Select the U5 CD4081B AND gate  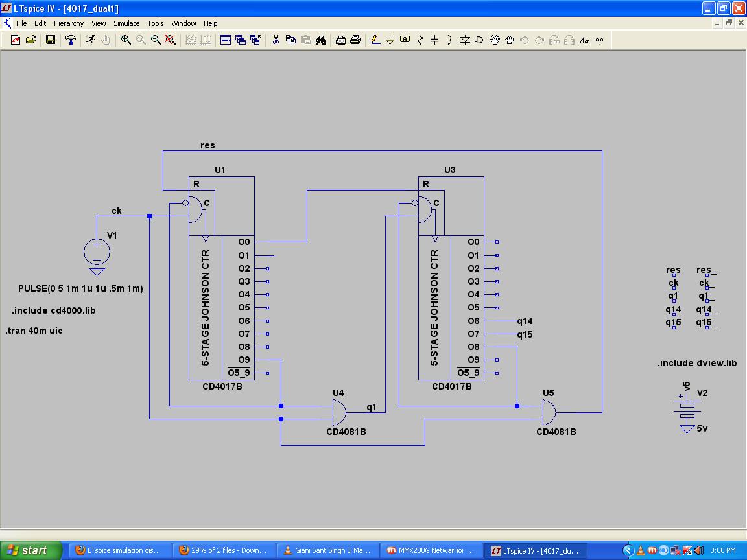point(549,412)
